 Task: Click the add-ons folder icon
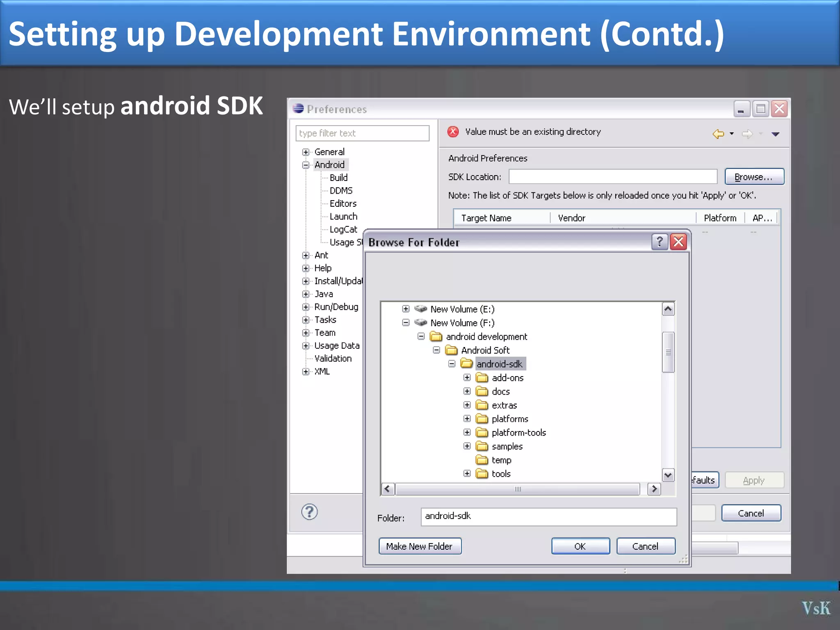pos(482,377)
